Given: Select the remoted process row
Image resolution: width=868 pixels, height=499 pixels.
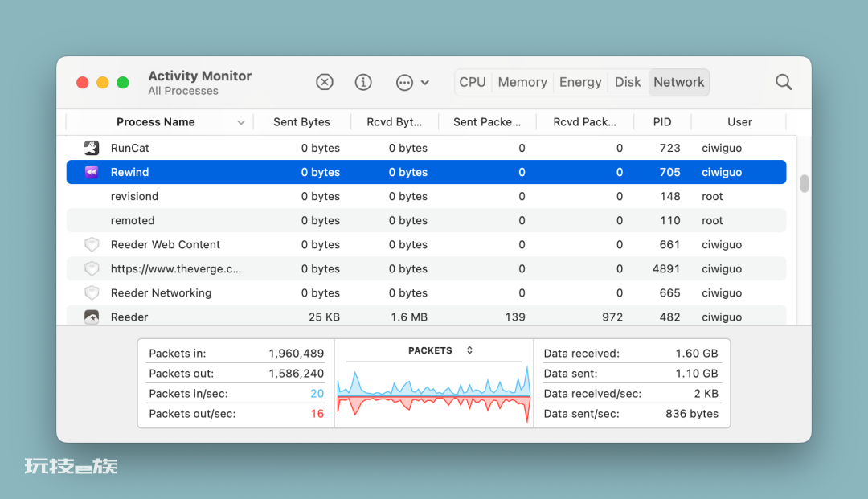Looking at the screenshot, I should pyautogui.click(x=426, y=220).
